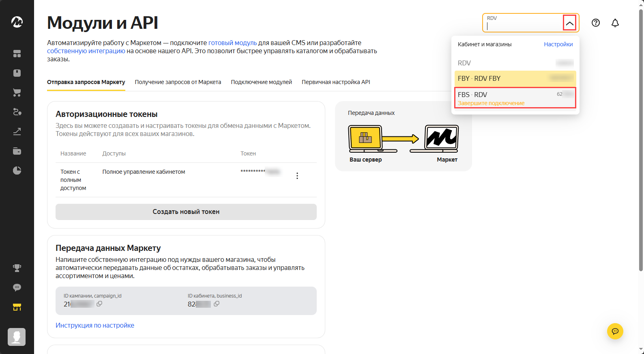The image size is (644, 354).
Task: Click the Токен column header
Action: (x=248, y=153)
